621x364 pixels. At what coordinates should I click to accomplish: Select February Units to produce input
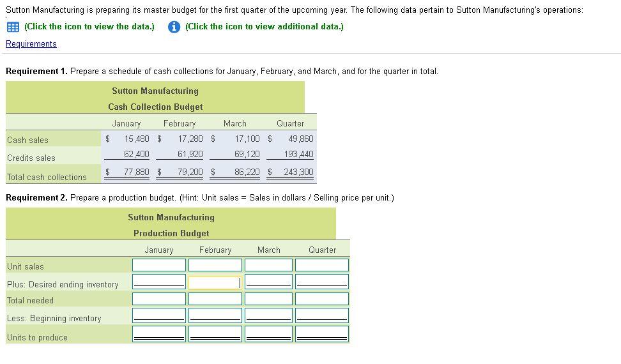click(215, 334)
